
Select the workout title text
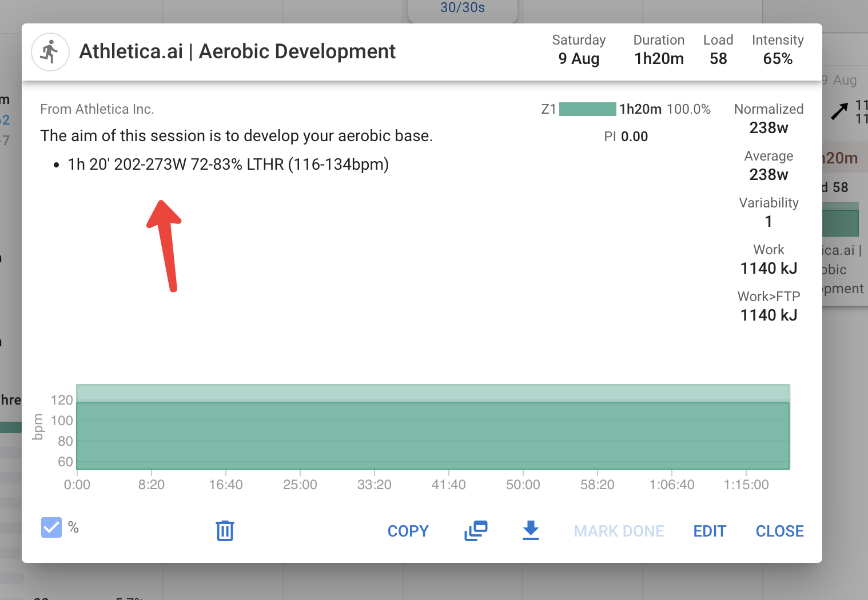coord(237,51)
